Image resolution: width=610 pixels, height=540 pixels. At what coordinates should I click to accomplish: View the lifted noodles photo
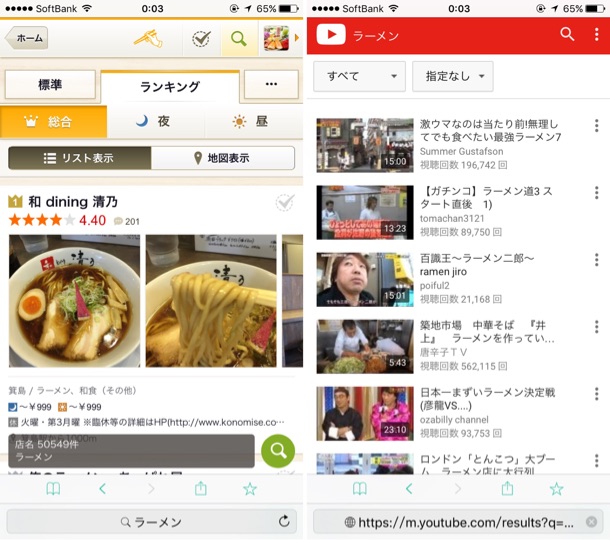coord(211,301)
